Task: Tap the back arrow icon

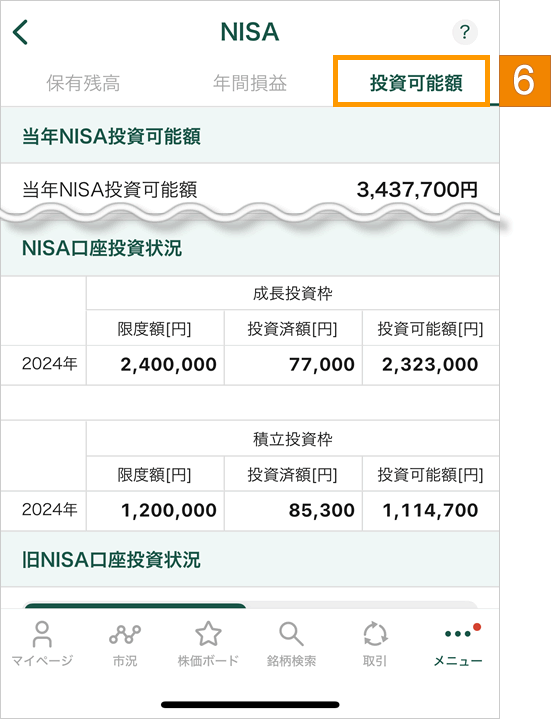Action: (x=21, y=32)
